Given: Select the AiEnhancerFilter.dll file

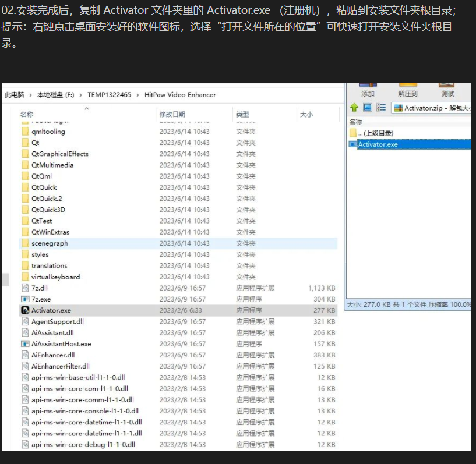Looking at the screenshot, I should tap(178, 366).
